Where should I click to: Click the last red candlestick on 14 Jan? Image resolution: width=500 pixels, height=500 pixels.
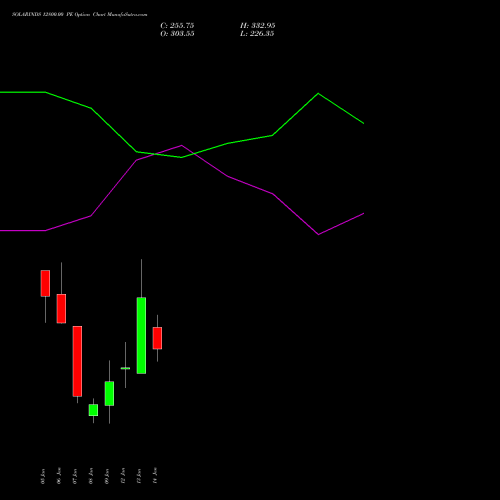click(157, 338)
